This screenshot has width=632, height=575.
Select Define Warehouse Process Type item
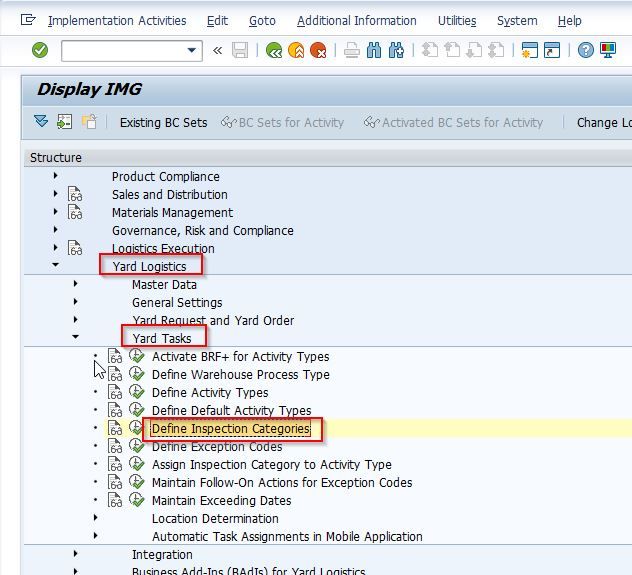(241, 374)
